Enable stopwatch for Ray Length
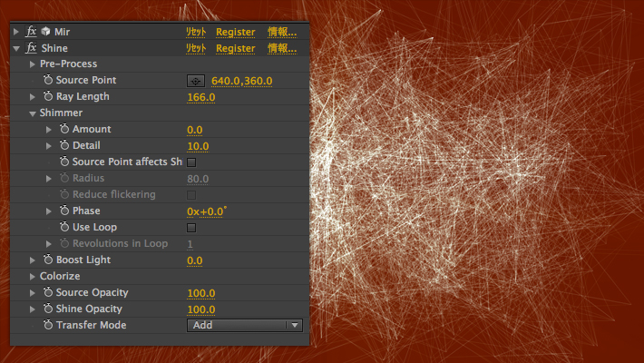644x363 pixels. click(x=48, y=97)
